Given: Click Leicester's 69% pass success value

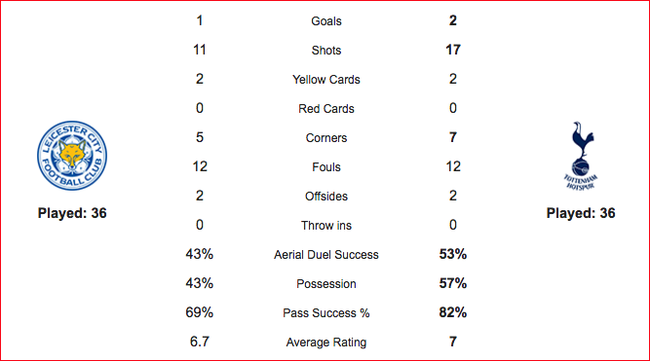Looking at the screenshot, I should (x=199, y=313).
